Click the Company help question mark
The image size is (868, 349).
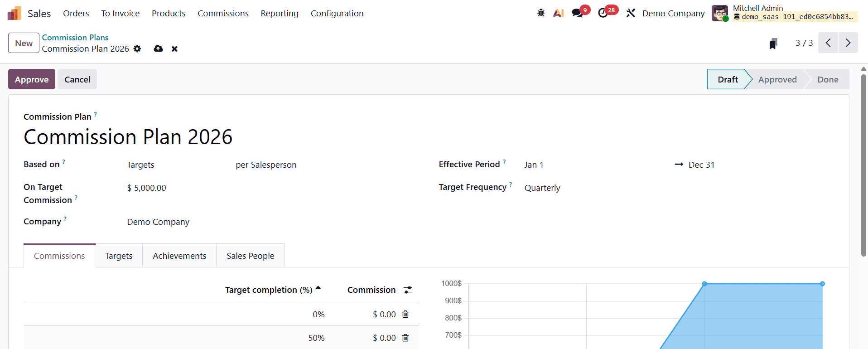65,219
